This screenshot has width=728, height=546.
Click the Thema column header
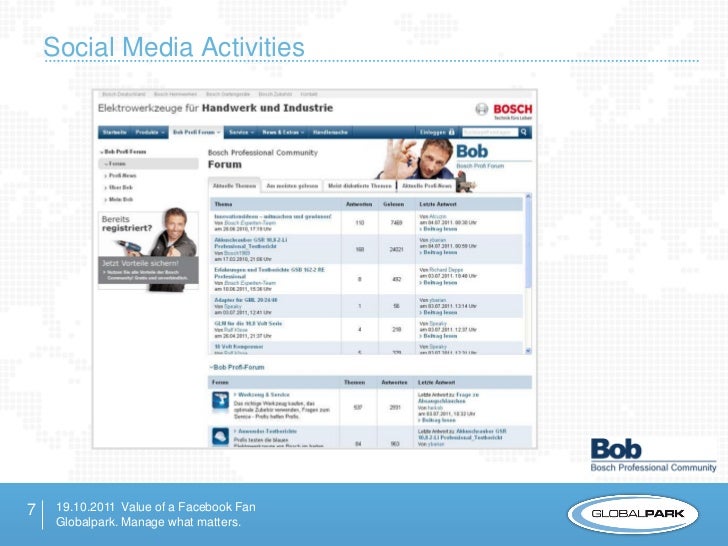point(223,204)
